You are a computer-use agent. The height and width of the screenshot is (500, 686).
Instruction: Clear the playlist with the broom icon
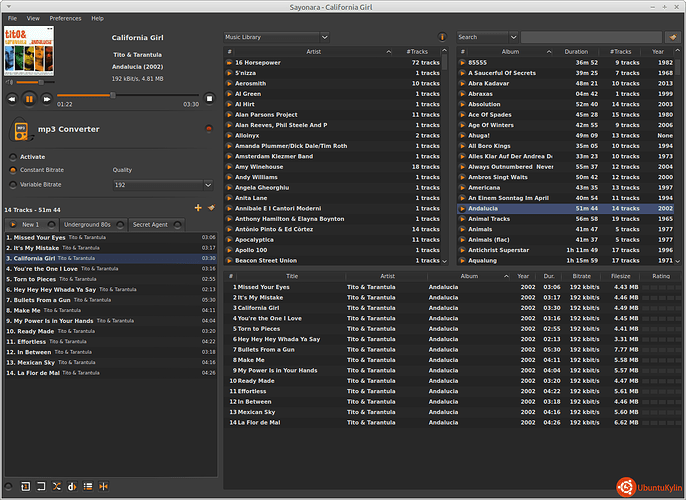point(211,208)
